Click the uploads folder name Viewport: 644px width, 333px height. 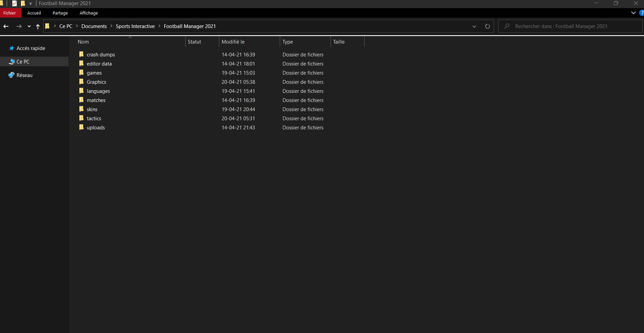coord(96,128)
